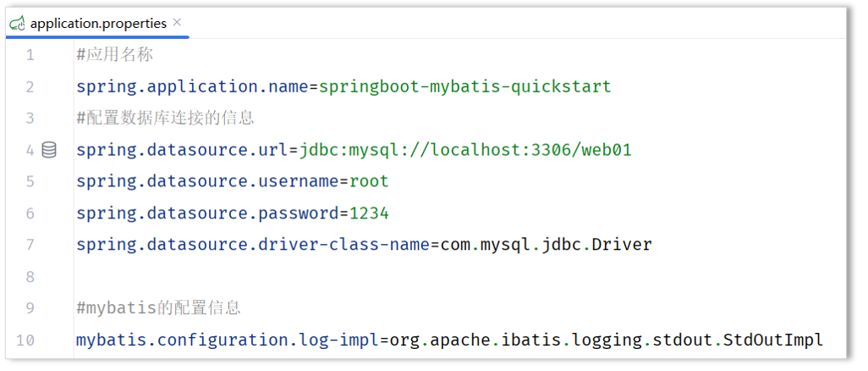Click the com.mysql.jdbc.Driver class reference
This screenshot has width=868, height=371.
pyautogui.click(x=546, y=245)
